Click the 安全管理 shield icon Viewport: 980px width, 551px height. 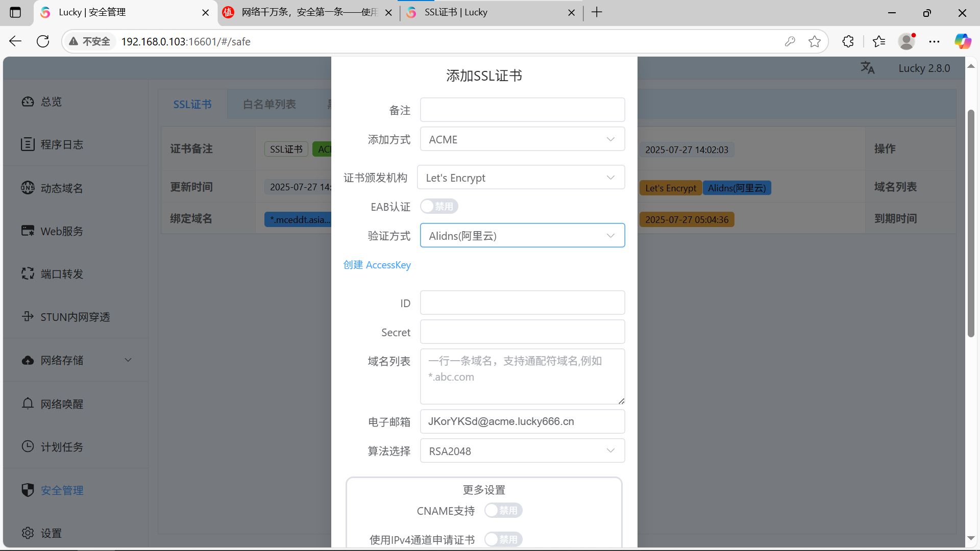pyautogui.click(x=28, y=490)
